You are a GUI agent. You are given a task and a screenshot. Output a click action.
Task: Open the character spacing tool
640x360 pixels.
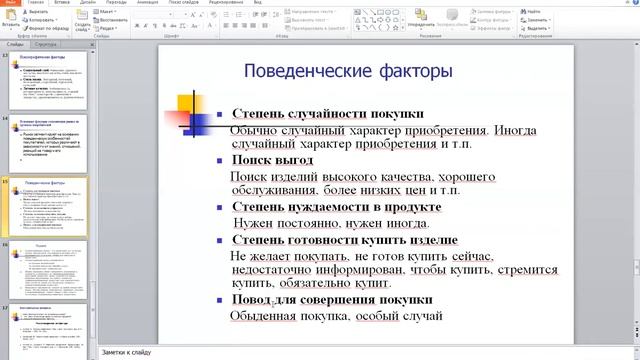pos(182,26)
